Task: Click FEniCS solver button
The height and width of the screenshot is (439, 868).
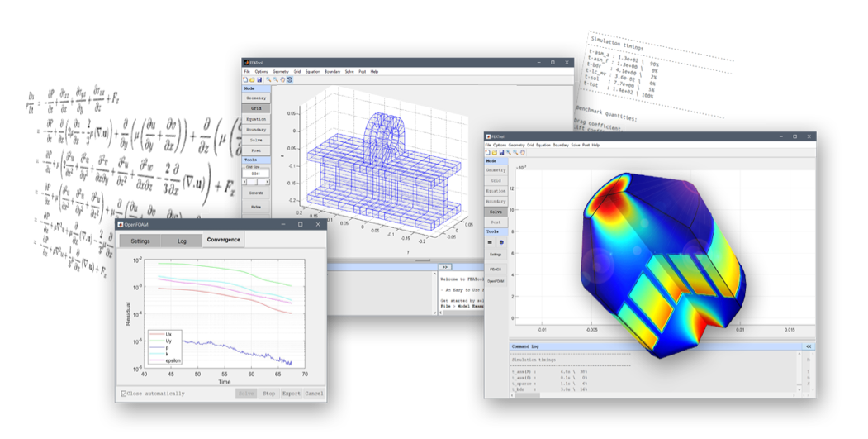Action: coord(496,269)
